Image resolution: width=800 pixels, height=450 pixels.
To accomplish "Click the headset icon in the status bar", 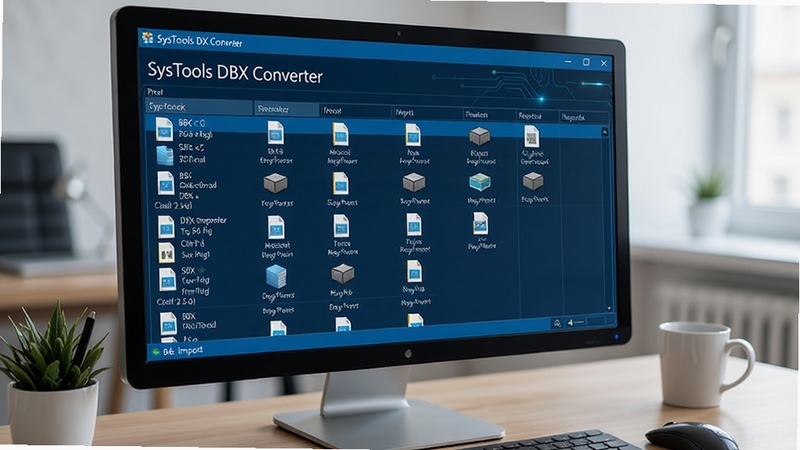I will tap(557, 322).
